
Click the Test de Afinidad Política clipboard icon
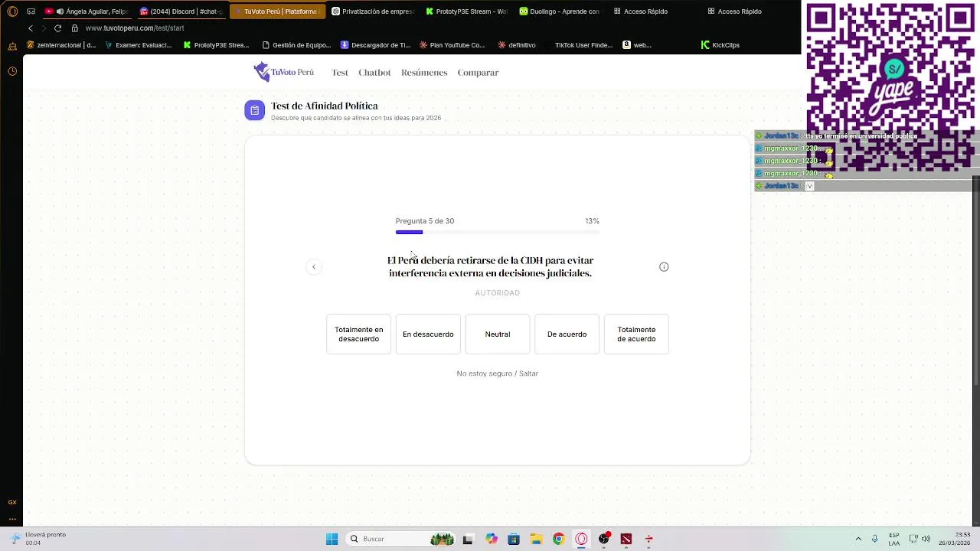[x=255, y=110]
